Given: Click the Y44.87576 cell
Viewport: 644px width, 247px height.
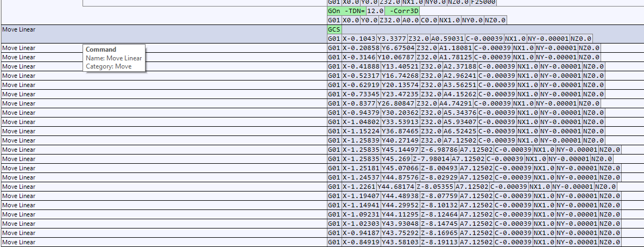Looking at the screenshot, I should (400, 177).
